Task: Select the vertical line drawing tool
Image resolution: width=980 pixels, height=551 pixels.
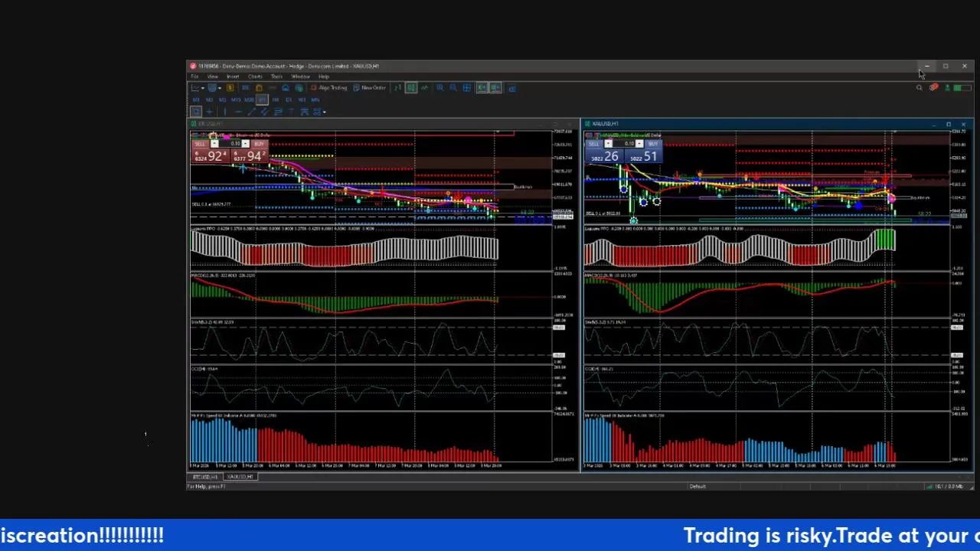Action: [x=224, y=112]
